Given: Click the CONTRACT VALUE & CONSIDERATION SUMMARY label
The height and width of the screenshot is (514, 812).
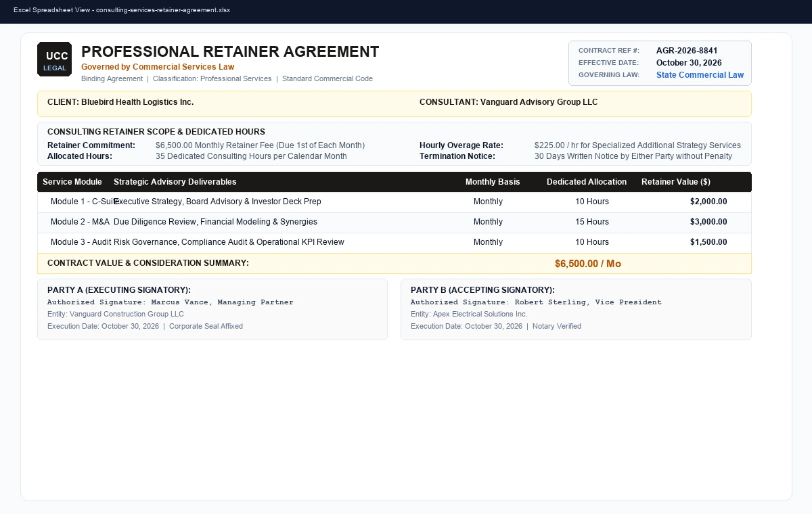Looking at the screenshot, I should [148, 262].
